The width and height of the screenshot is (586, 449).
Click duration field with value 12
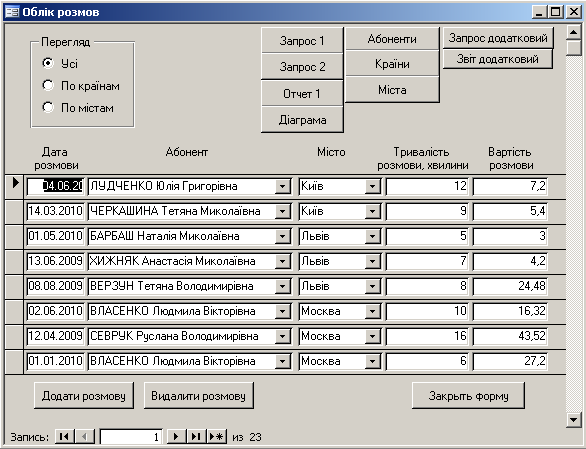tap(427, 186)
